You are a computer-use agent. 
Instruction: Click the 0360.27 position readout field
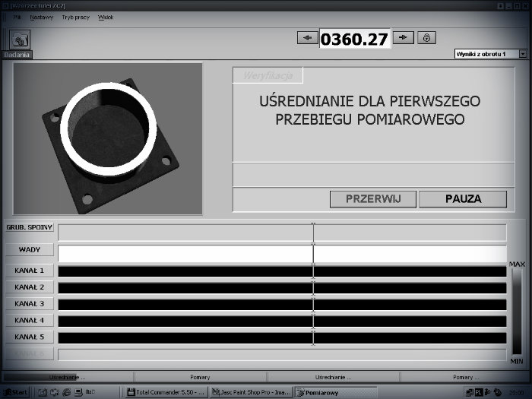click(354, 38)
